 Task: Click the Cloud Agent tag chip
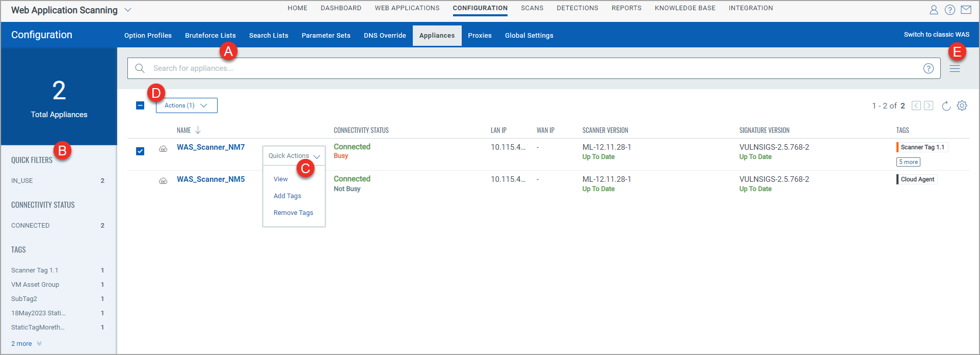point(917,179)
